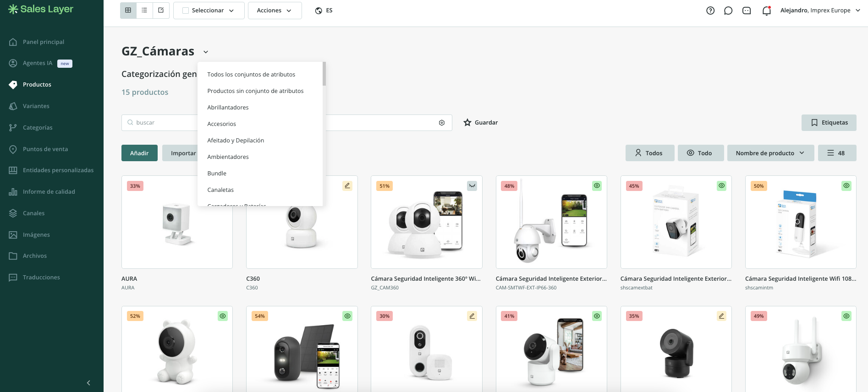Open the Nombre de producto sort dropdown
This screenshot has width=868, height=392.
coord(770,153)
